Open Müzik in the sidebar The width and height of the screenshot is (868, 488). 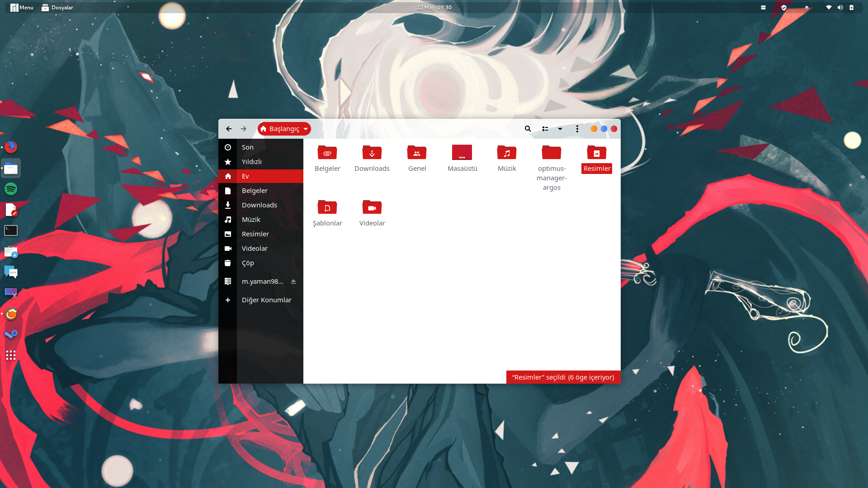coord(261,220)
